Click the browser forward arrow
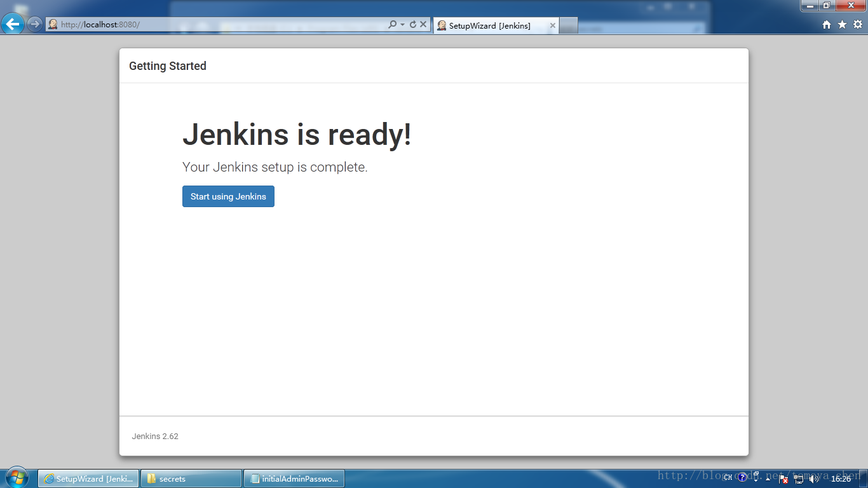Screen dimensions: 868x488 tap(34, 24)
